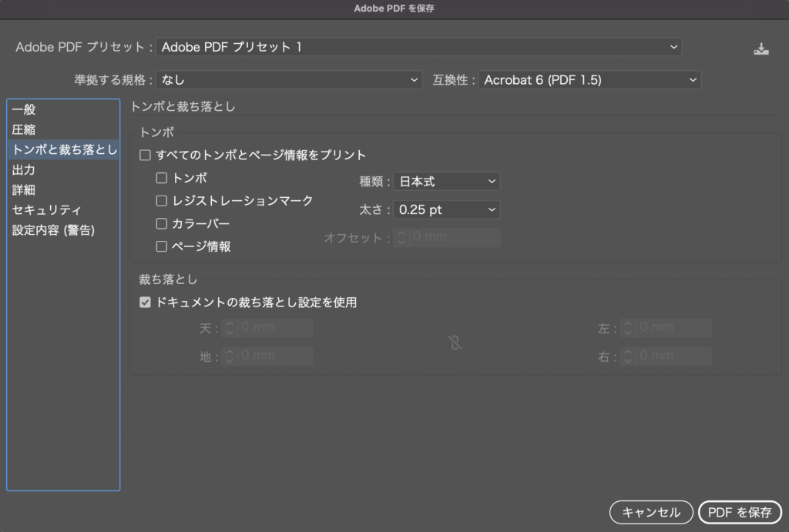
Task: Click the キャンセル button
Action: [x=650, y=512]
